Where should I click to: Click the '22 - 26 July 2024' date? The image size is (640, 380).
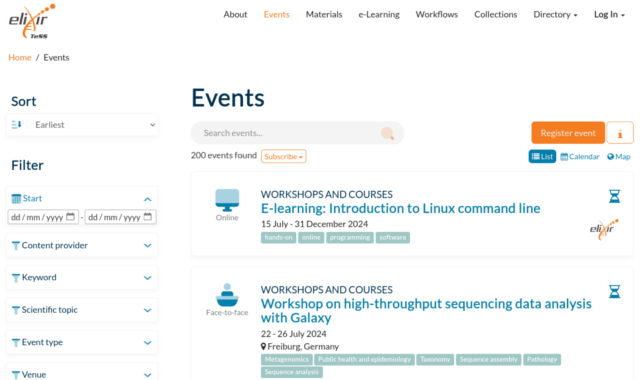click(293, 334)
